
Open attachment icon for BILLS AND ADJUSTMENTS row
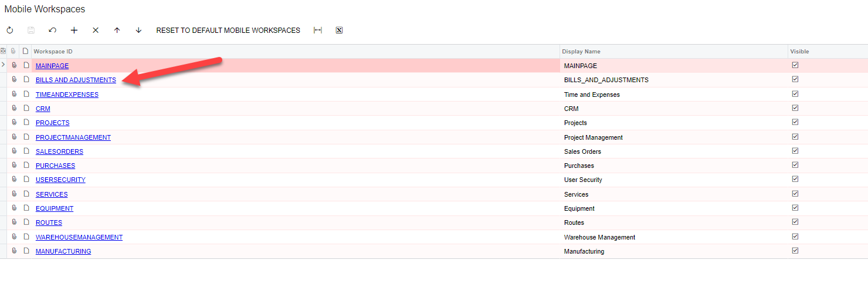[14, 79]
